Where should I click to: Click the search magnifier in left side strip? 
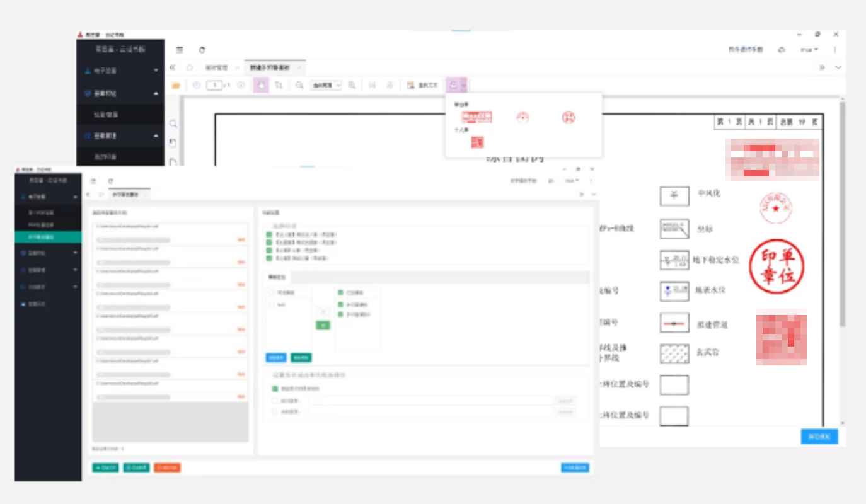pos(173,124)
